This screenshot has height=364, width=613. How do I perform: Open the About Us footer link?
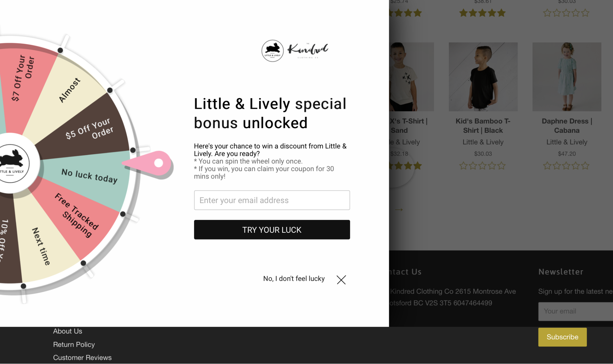pos(67,331)
